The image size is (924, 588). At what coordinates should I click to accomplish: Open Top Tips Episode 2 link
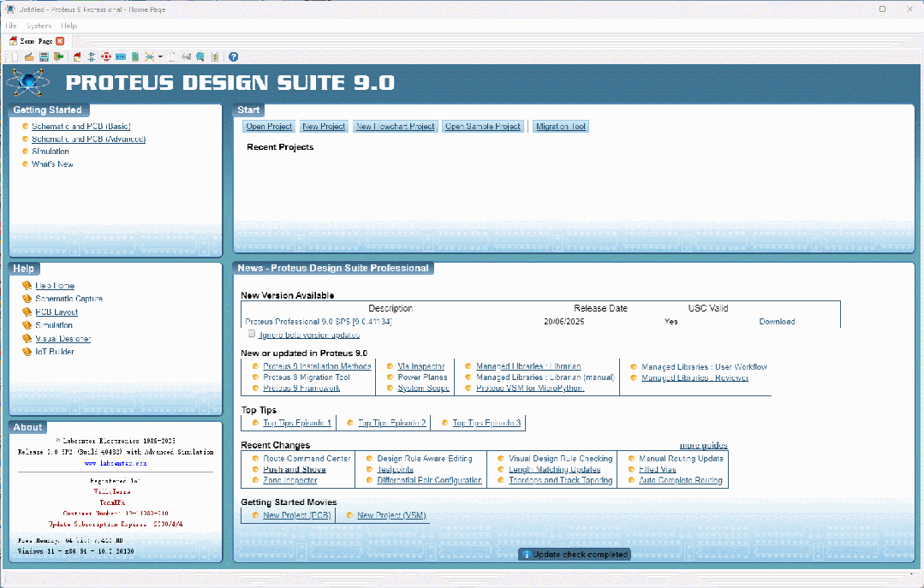click(392, 423)
